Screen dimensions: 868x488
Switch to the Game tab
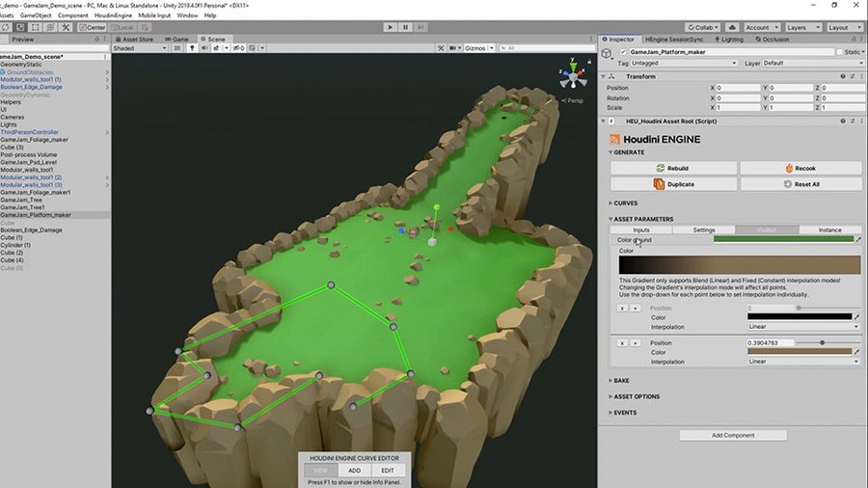pyautogui.click(x=177, y=40)
